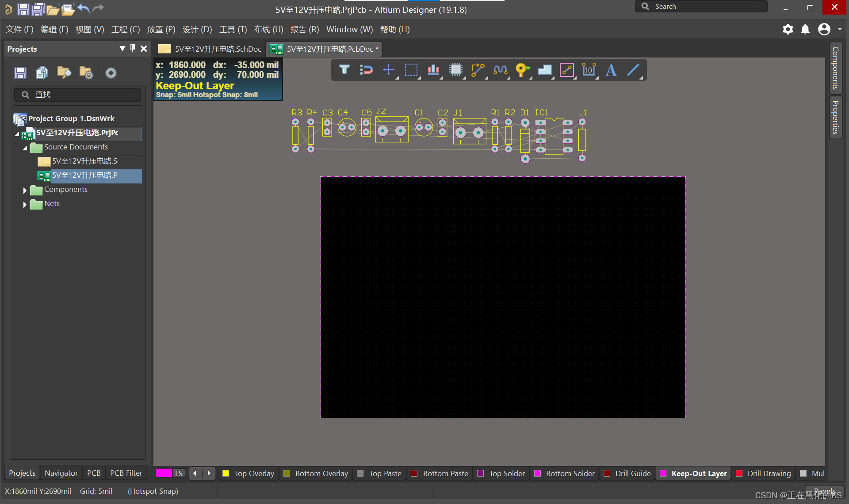Viewport: 849px width, 504px height.
Task: Click the Project Options gear in Projects panel
Action: (x=111, y=73)
